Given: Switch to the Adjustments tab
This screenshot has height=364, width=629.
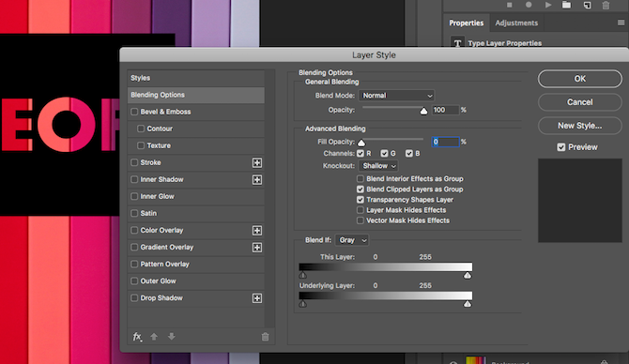Looking at the screenshot, I should pos(516,23).
